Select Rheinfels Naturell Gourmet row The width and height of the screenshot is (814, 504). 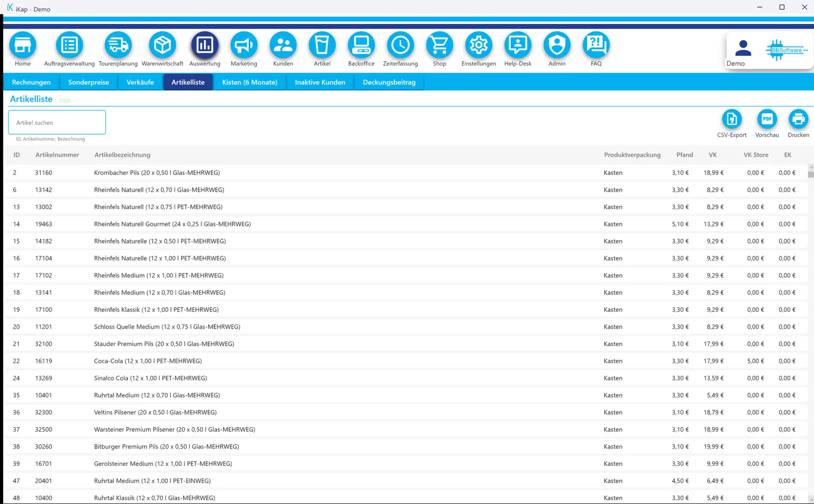click(x=406, y=224)
